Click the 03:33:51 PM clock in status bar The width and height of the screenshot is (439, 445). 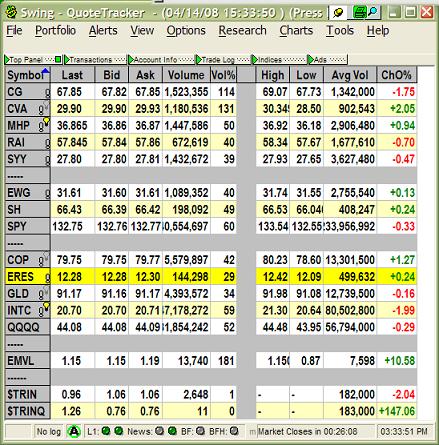404,432
